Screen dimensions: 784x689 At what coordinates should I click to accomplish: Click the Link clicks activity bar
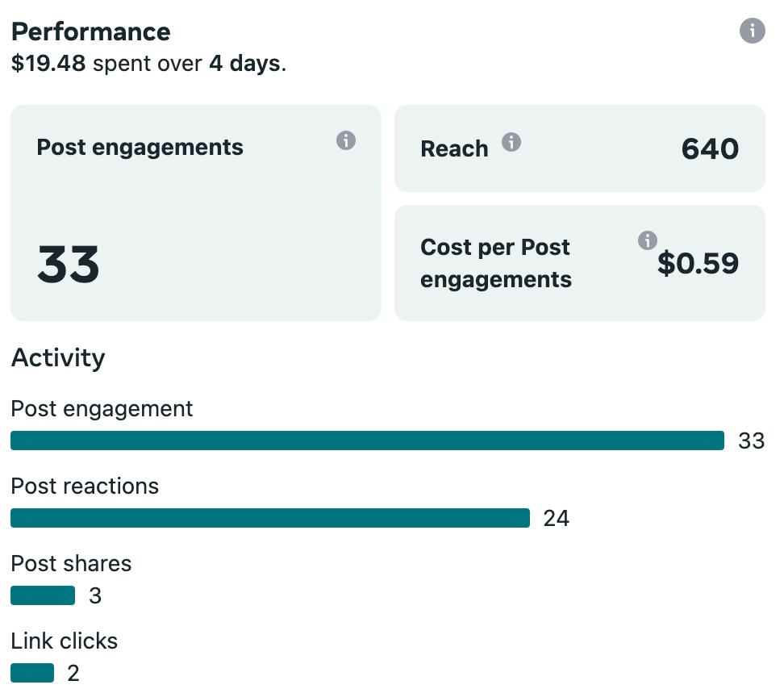pos(32,673)
